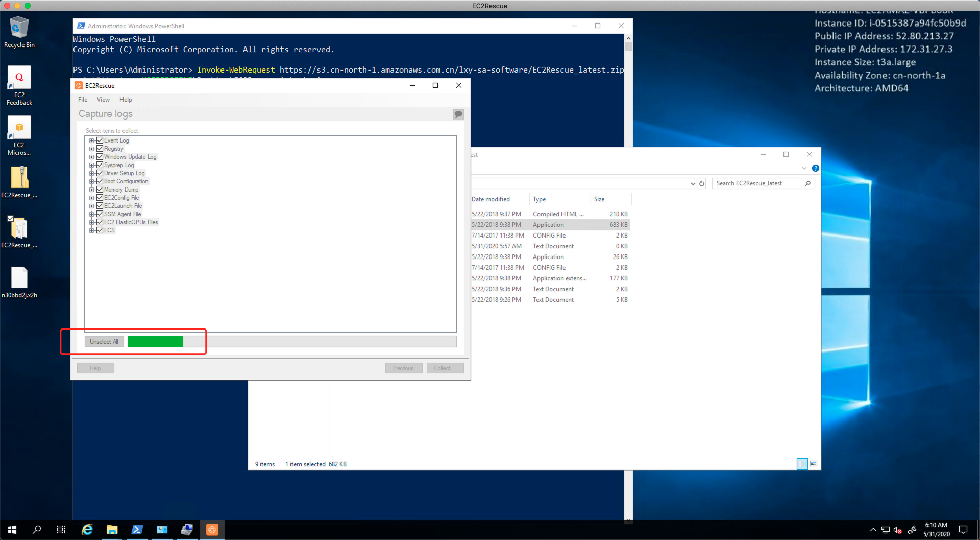
Task: Click the Explorer help question mark icon
Action: point(815,168)
